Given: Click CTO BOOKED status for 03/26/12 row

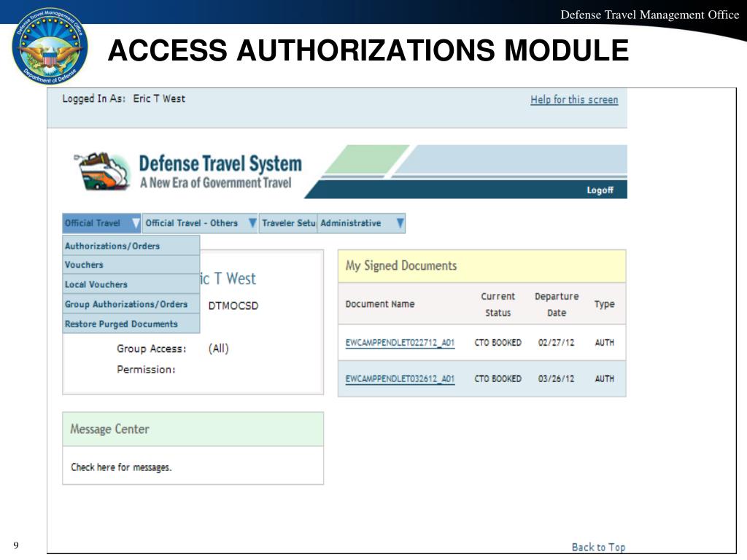Looking at the screenshot, I should pyautogui.click(x=498, y=378).
